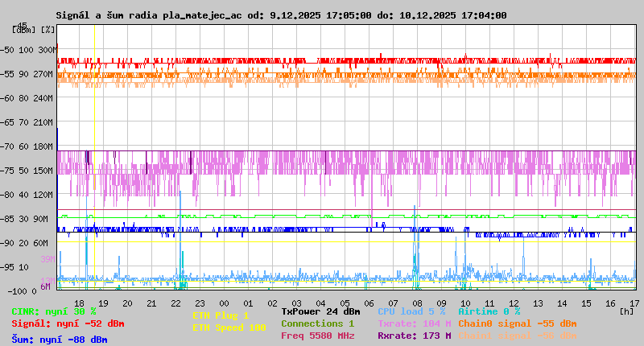Click the '06' hour label on x-axis
The image size is (644, 346).
[x=369, y=303]
